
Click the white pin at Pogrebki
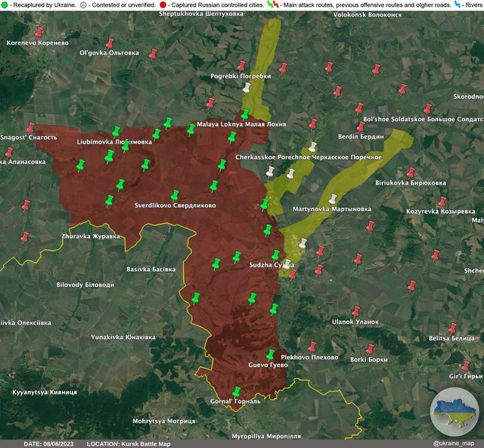pyautogui.click(x=246, y=87)
